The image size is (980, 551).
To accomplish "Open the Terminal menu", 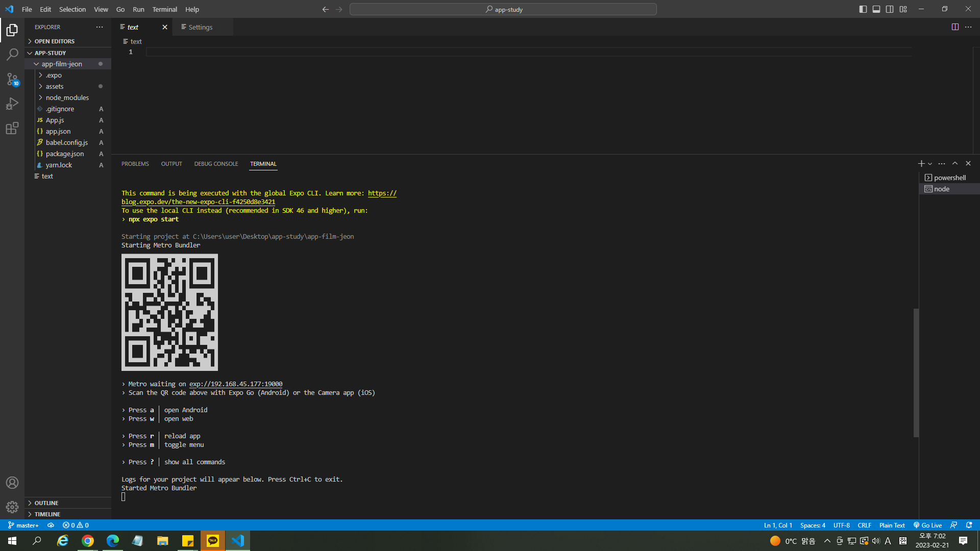I will pos(165,9).
